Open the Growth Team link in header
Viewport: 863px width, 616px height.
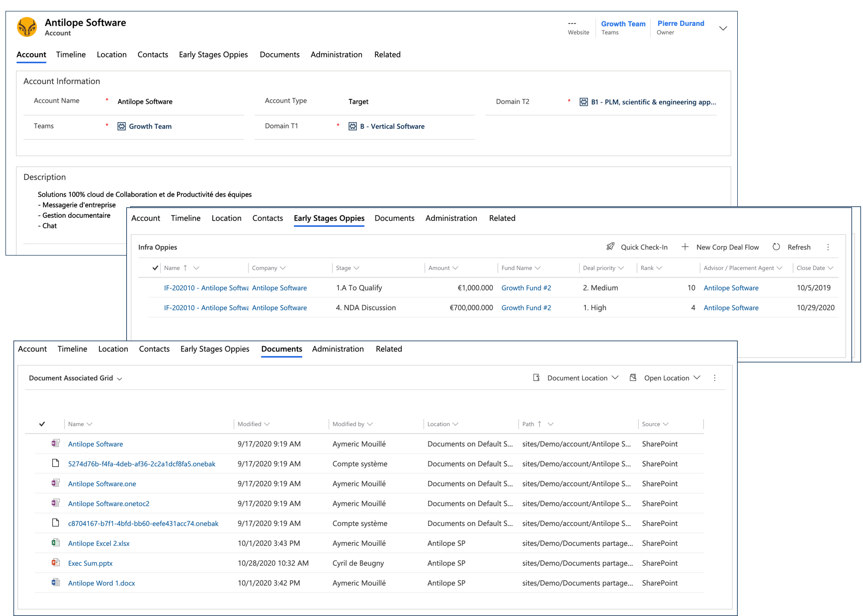[x=623, y=24]
